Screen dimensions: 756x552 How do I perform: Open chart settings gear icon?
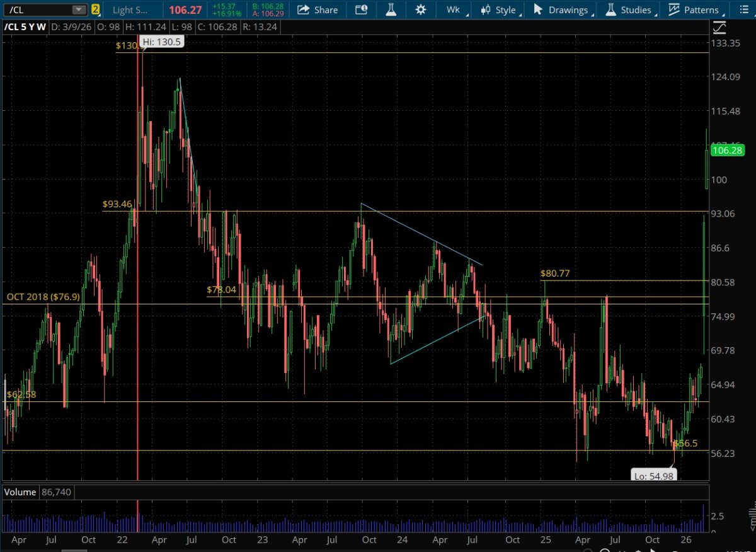(x=421, y=9)
